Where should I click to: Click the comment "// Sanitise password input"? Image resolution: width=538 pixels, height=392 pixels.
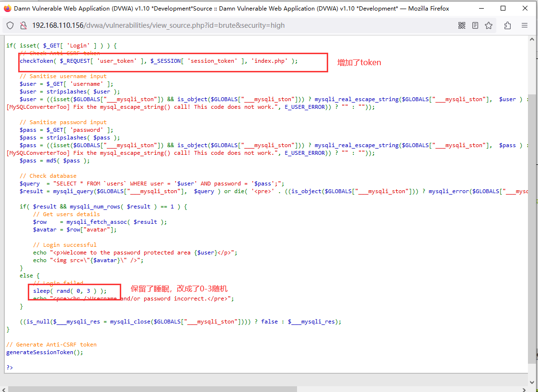[63, 122]
